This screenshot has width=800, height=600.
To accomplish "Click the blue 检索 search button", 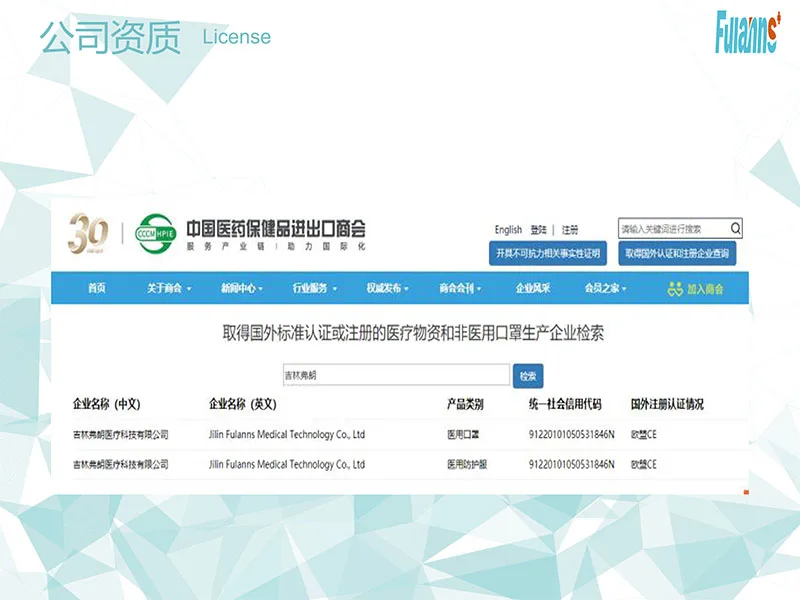I will [528, 376].
